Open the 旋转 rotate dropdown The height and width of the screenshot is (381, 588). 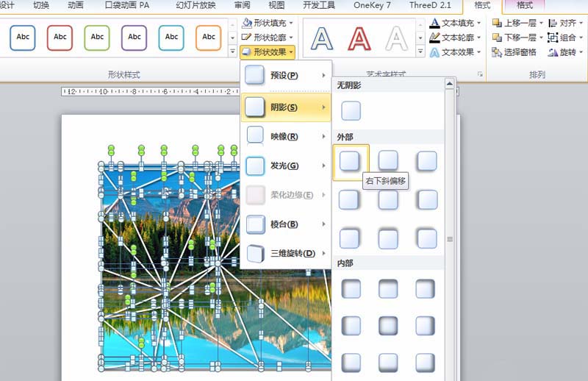[x=565, y=51]
